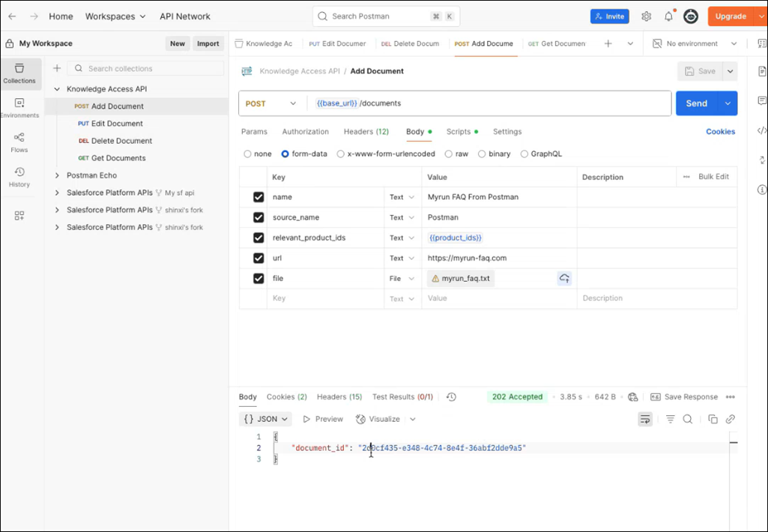Screen dimensions: 768x532
Task: Open the History sidebar panel
Action: tap(19, 177)
